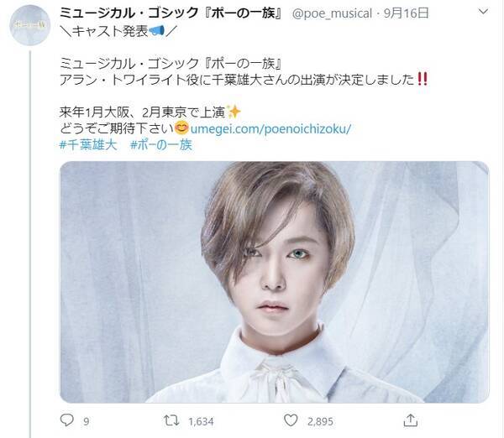Viewport: 504px width, 438px height.
Task: Open the #ポーの一族 hashtag
Action: click(x=161, y=145)
